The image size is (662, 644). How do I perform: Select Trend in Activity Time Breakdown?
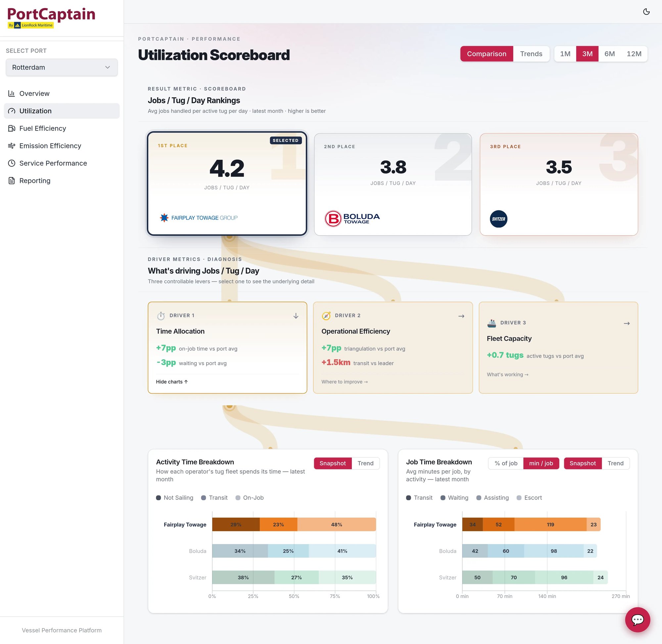click(365, 463)
